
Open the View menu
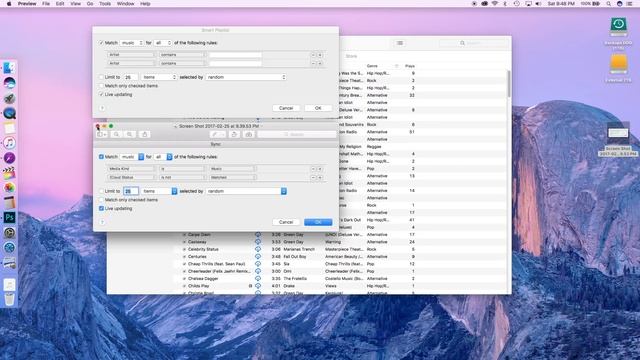[x=76, y=4]
